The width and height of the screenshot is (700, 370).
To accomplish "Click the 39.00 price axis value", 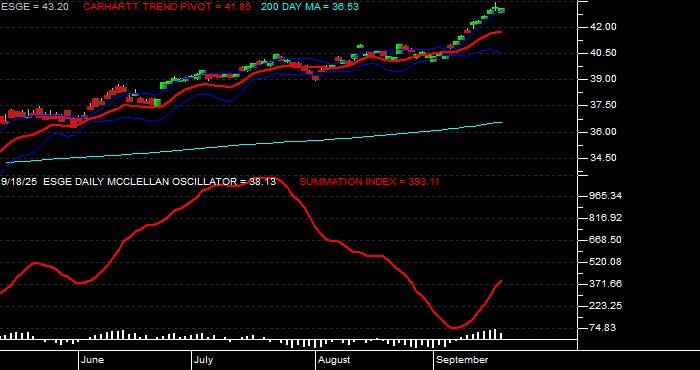I will pos(604,79).
